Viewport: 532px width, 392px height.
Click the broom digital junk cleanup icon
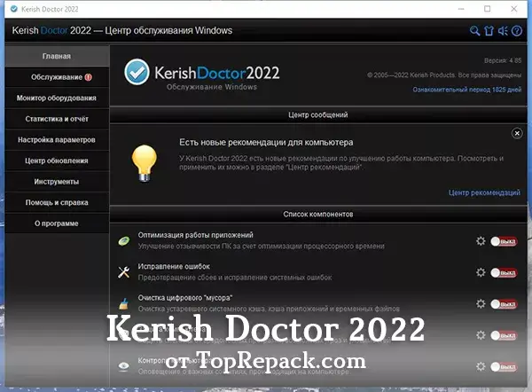124,303
